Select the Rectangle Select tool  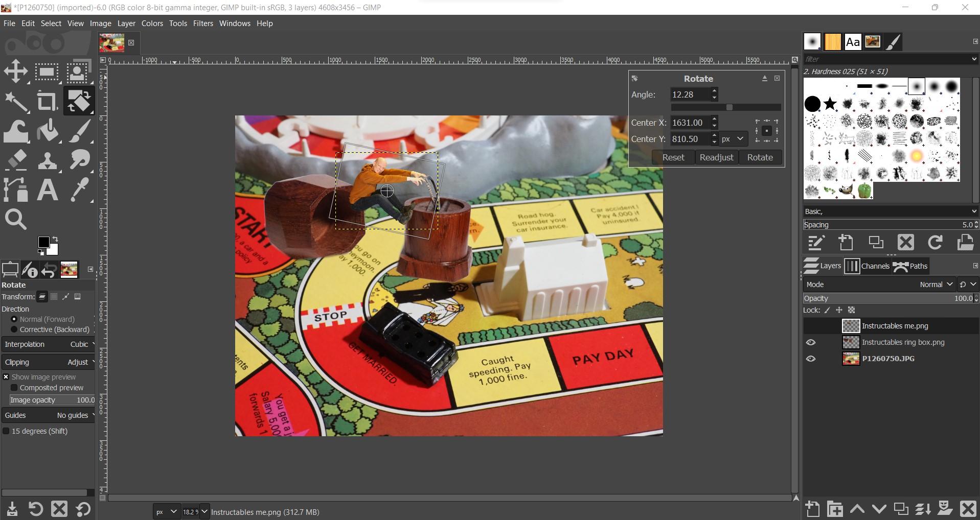[x=47, y=71]
